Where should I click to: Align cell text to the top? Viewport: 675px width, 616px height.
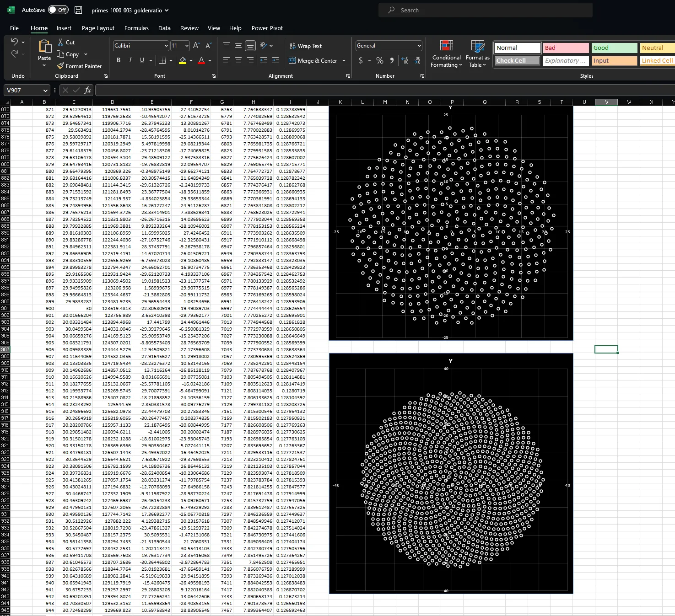[227, 45]
